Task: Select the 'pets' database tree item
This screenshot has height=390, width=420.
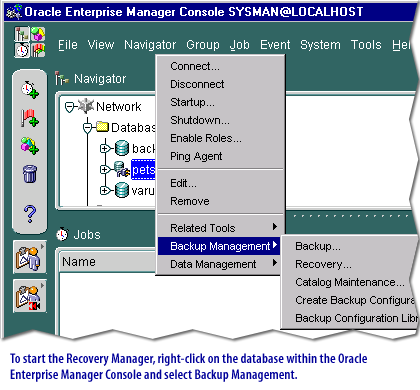Action: point(143,170)
